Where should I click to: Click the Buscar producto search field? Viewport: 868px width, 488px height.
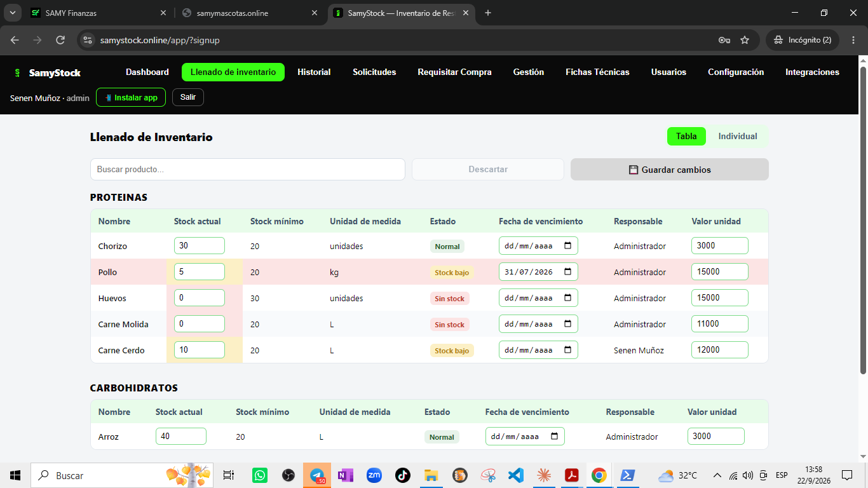[x=248, y=170]
